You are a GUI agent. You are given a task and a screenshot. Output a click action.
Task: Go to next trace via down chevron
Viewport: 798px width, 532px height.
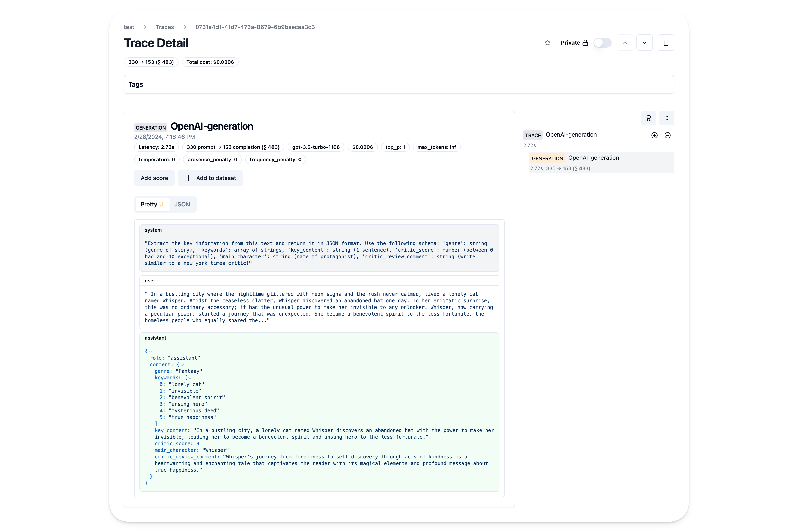tap(644, 43)
